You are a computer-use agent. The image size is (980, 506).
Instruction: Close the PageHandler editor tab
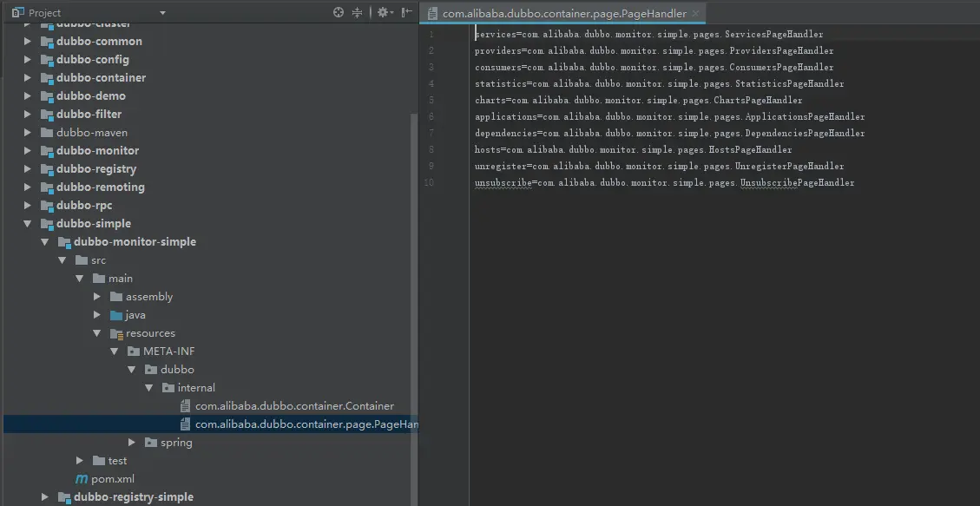click(695, 13)
